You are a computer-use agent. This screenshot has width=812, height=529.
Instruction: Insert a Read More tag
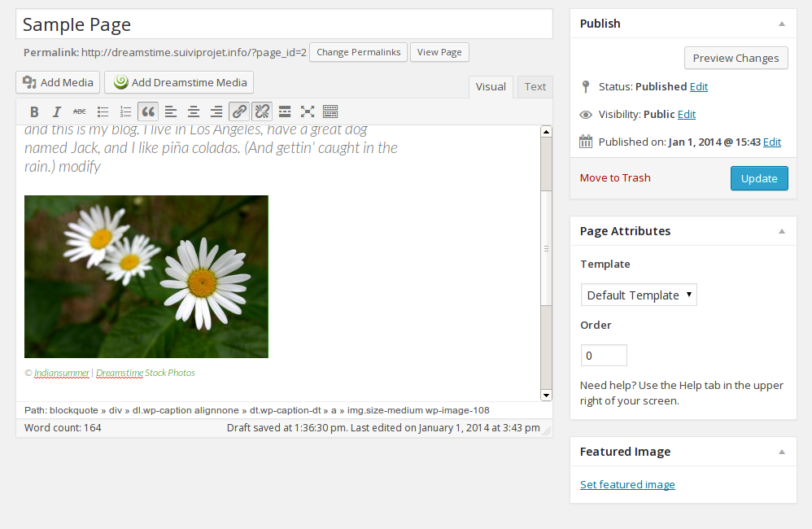(x=285, y=111)
